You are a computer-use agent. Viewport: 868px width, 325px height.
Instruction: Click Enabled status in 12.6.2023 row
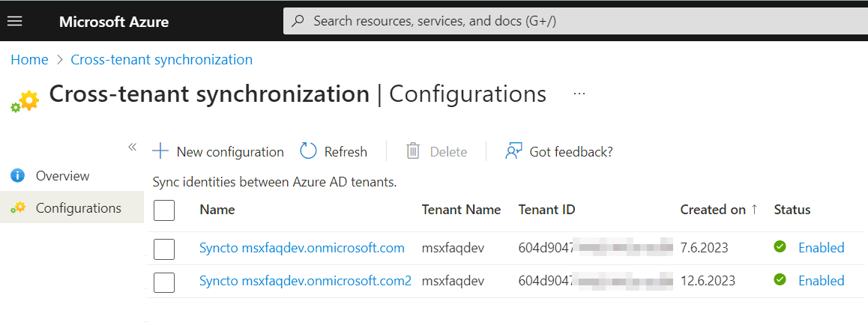821,281
